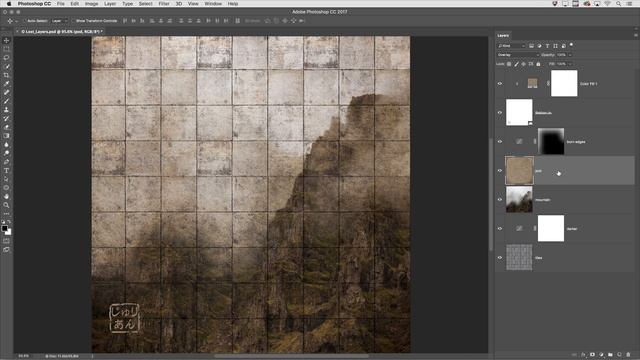Image resolution: width=640 pixels, height=360 pixels.
Task: Click the foreground color swatch
Action: 4,229
